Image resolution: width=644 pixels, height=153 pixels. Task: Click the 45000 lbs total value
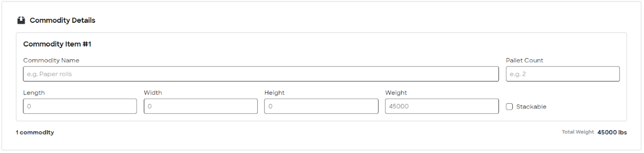coord(612,132)
